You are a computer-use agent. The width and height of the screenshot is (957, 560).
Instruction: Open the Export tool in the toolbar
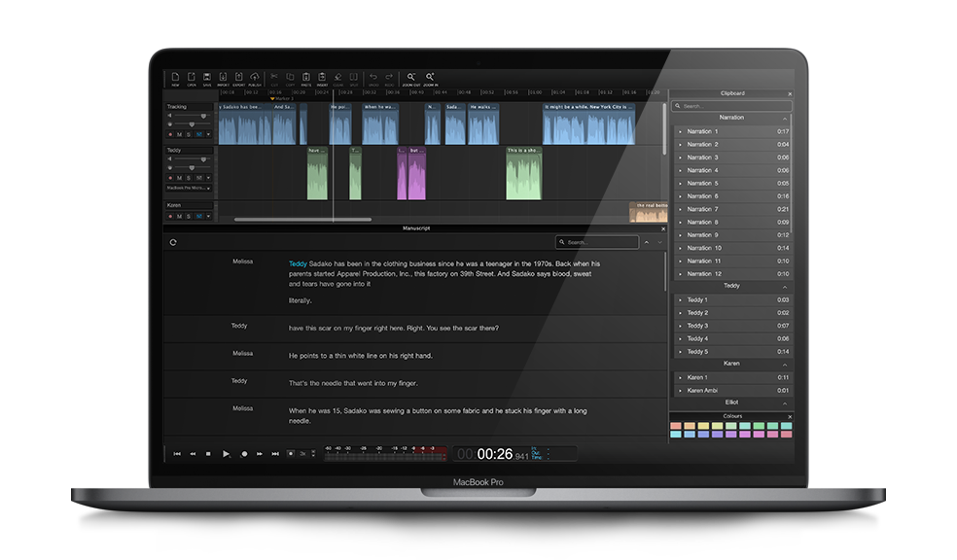click(238, 78)
